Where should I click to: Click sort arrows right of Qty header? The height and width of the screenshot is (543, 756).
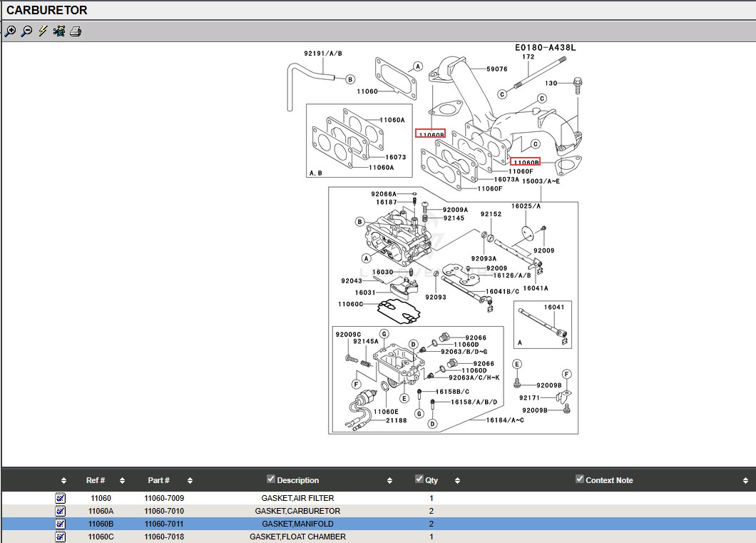pos(457,481)
